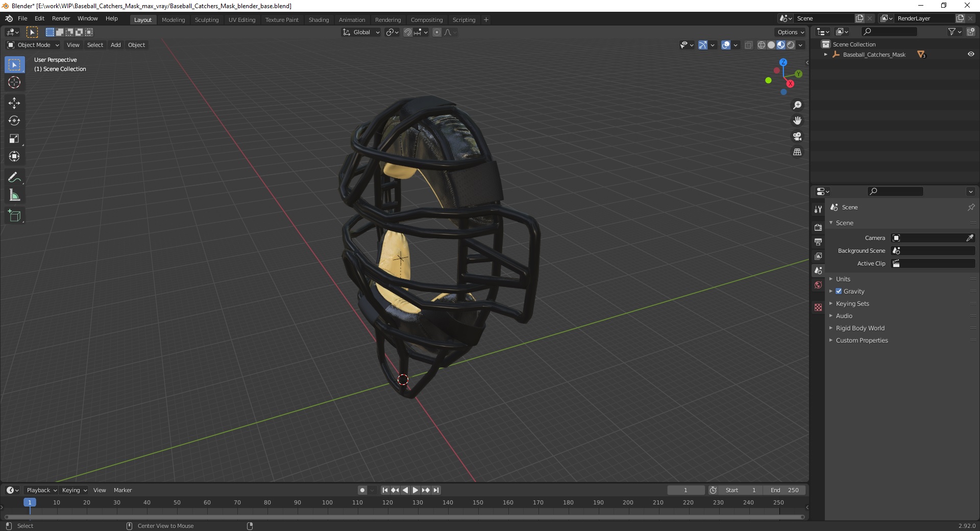
Task: Toggle viewport overlays
Action: (726, 45)
